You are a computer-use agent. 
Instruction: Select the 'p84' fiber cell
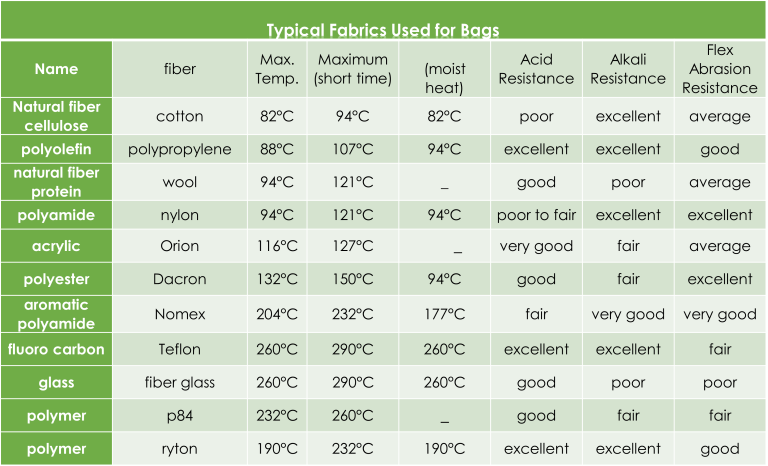click(x=180, y=415)
